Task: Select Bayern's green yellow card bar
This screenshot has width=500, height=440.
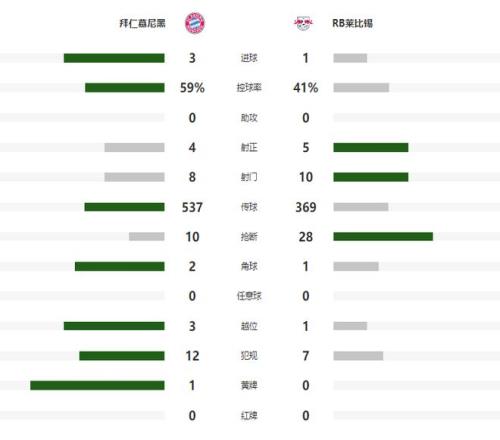Action: 97,386
